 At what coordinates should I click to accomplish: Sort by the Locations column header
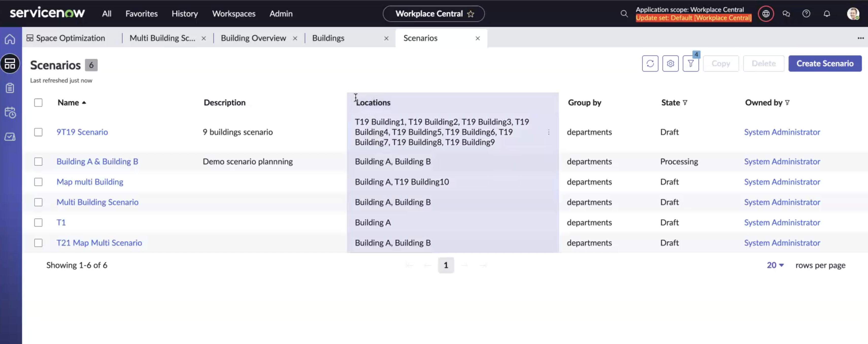tap(373, 103)
